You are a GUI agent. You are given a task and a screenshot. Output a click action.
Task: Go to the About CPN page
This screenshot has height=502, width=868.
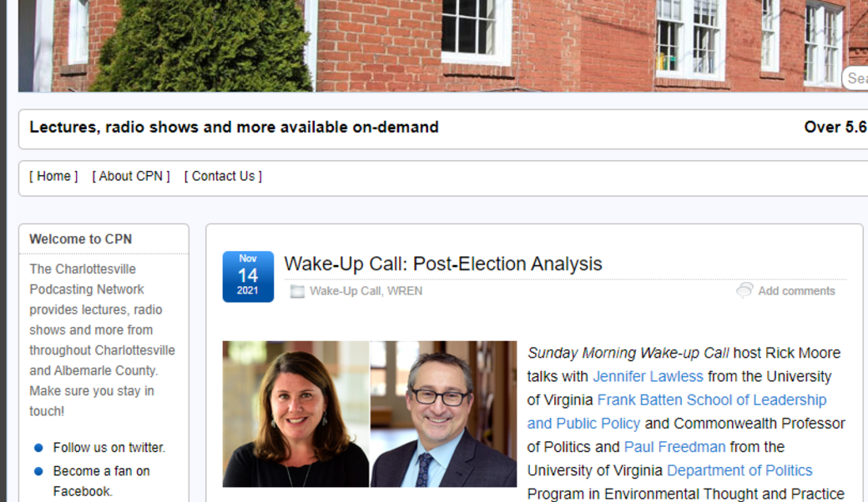[131, 176]
